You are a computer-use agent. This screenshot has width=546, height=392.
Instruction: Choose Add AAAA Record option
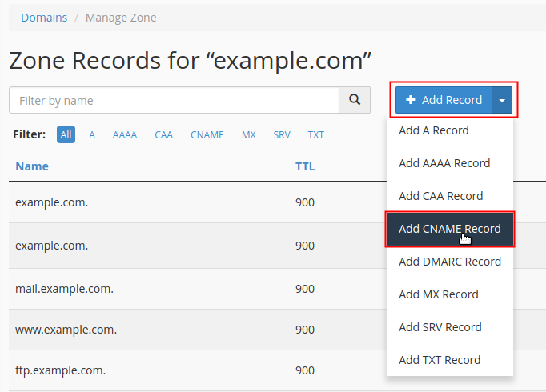(x=444, y=163)
